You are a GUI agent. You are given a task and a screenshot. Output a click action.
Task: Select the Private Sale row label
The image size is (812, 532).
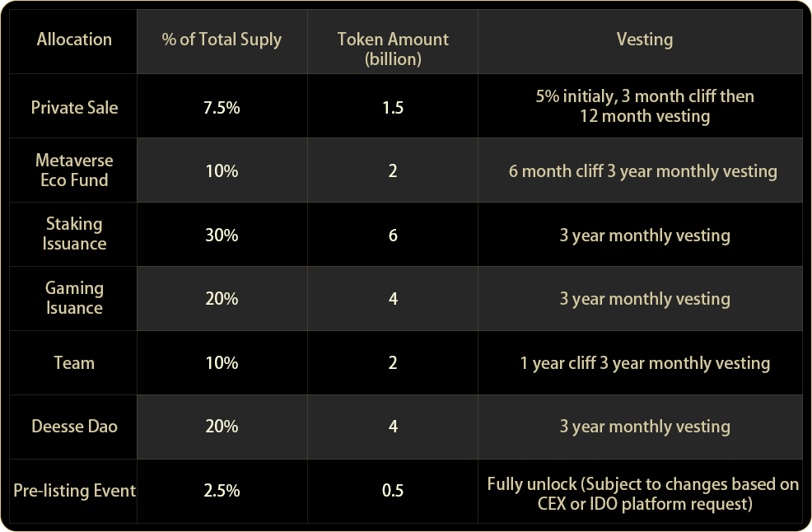[74, 107]
